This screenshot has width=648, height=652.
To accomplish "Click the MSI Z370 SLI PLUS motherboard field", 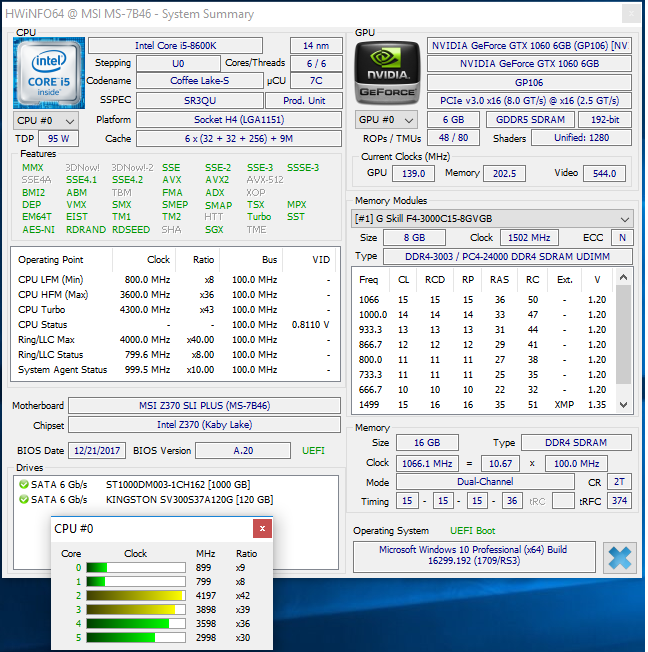I will click(205, 405).
